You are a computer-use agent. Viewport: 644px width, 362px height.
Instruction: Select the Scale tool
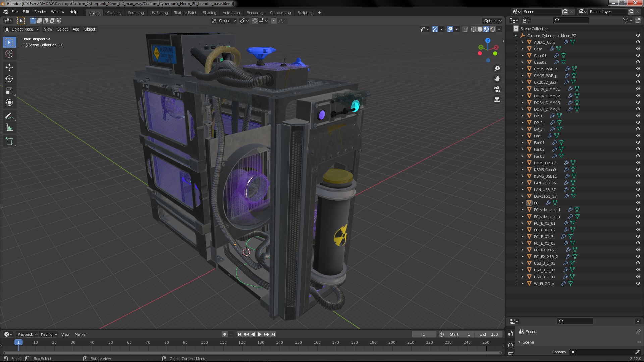(9, 91)
